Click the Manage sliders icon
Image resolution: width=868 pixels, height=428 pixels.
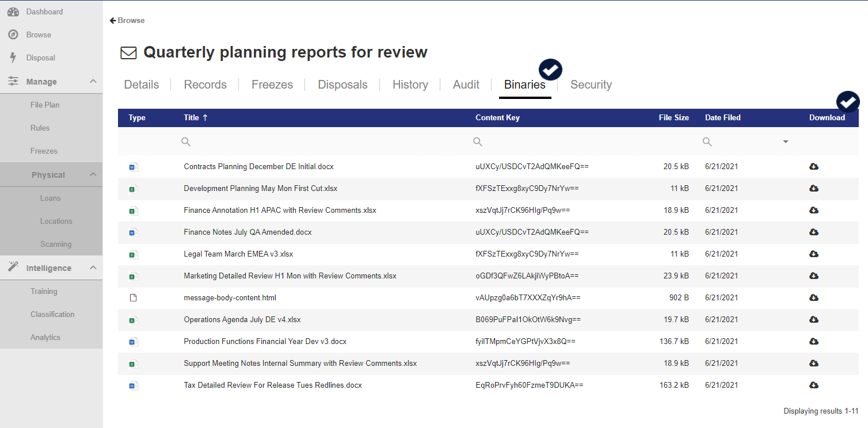(13, 82)
